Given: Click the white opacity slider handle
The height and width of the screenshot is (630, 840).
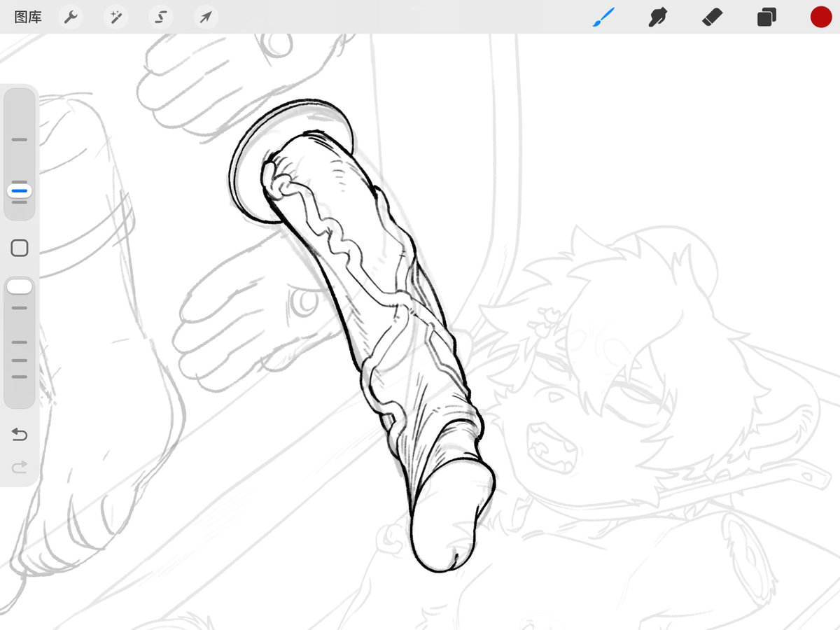Looking at the screenshot, I should (20, 287).
